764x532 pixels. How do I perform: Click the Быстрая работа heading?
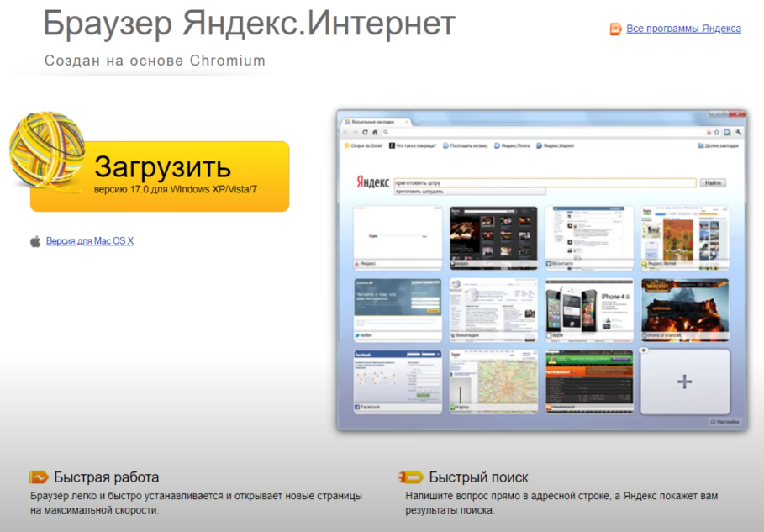pyautogui.click(x=106, y=477)
